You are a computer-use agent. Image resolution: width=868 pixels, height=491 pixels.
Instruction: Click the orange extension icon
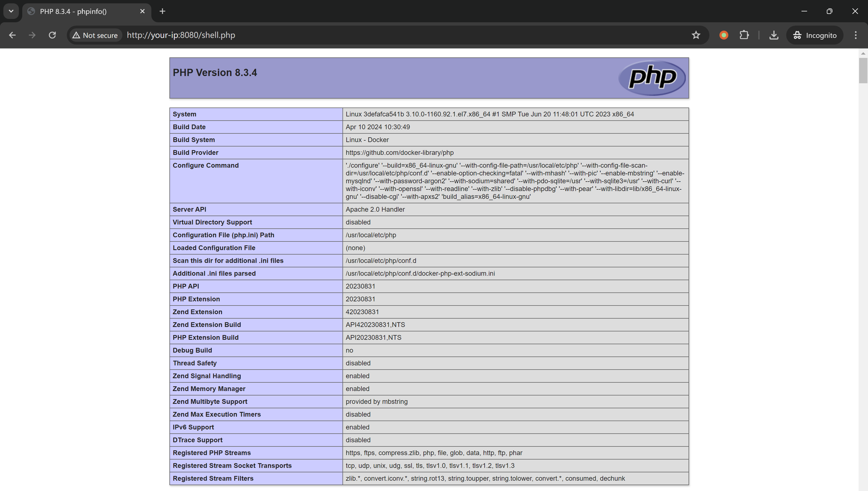(723, 35)
